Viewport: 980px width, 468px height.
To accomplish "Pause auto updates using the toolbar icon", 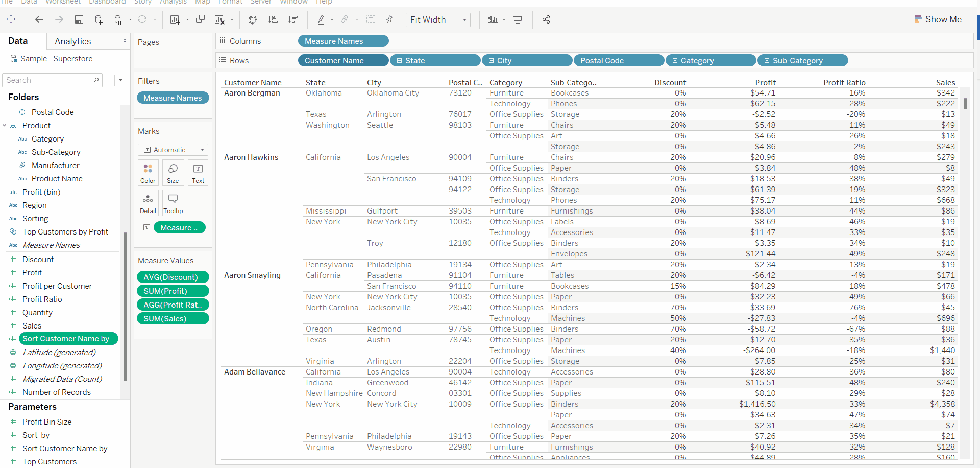I will (x=118, y=19).
